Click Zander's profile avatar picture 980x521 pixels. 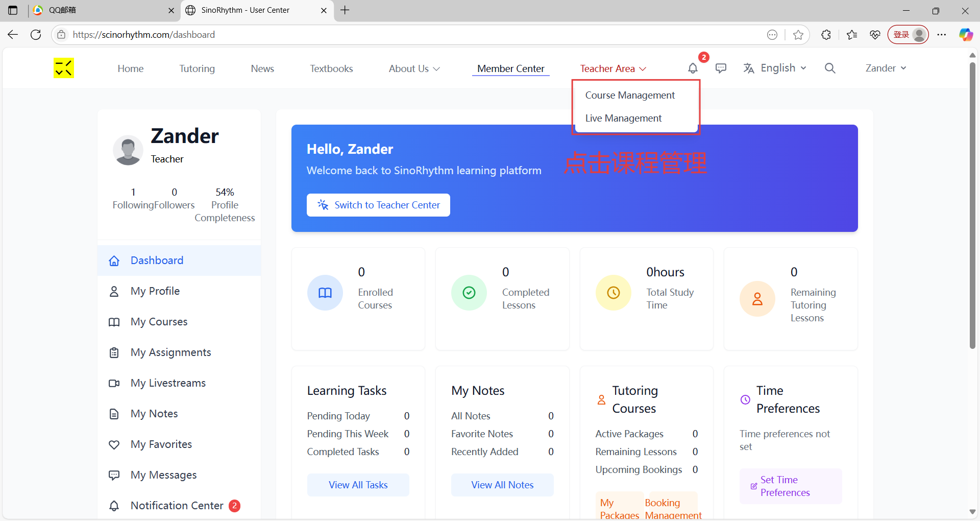pyautogui.click(x=128, y=150)
